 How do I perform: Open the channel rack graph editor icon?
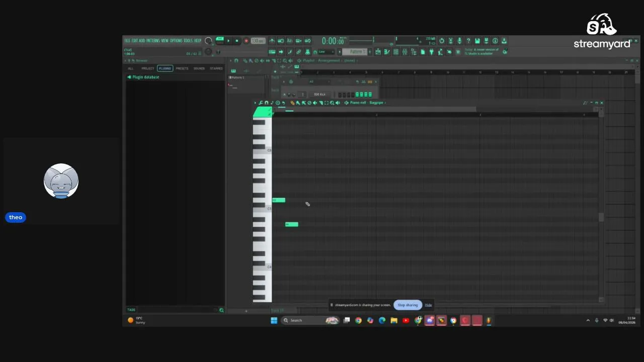pyautogui.click(x=363, y=81)
